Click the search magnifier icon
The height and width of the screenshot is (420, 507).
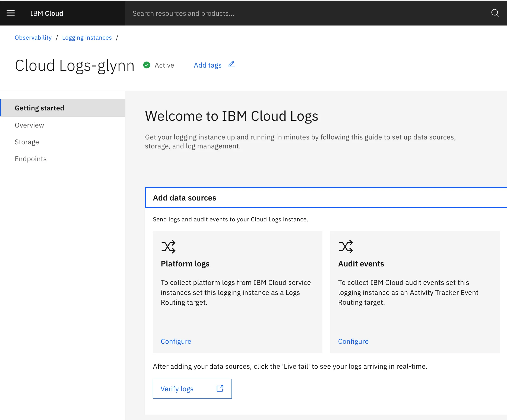coord(495,13)
